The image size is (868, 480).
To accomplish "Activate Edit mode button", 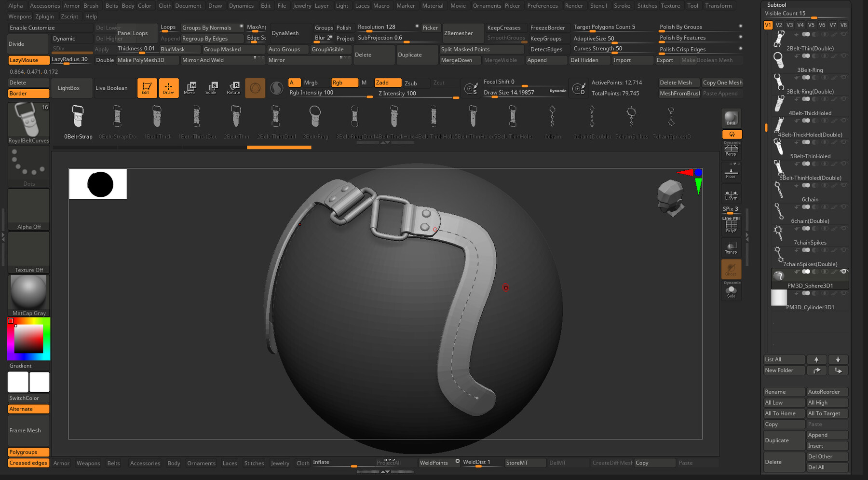I will click(x=147, y=88).
